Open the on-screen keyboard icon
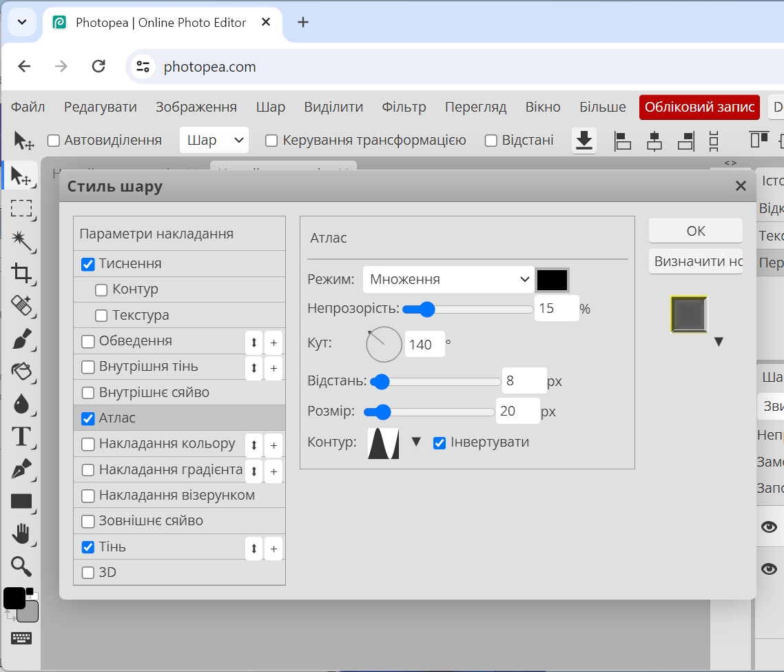Image resolution: width=784 pixels, height=672 pixels. tap(21, 638)
